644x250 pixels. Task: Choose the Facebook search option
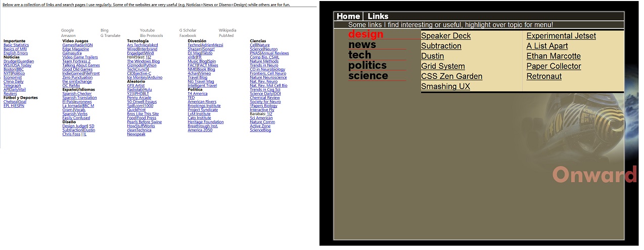coord(188,36)
